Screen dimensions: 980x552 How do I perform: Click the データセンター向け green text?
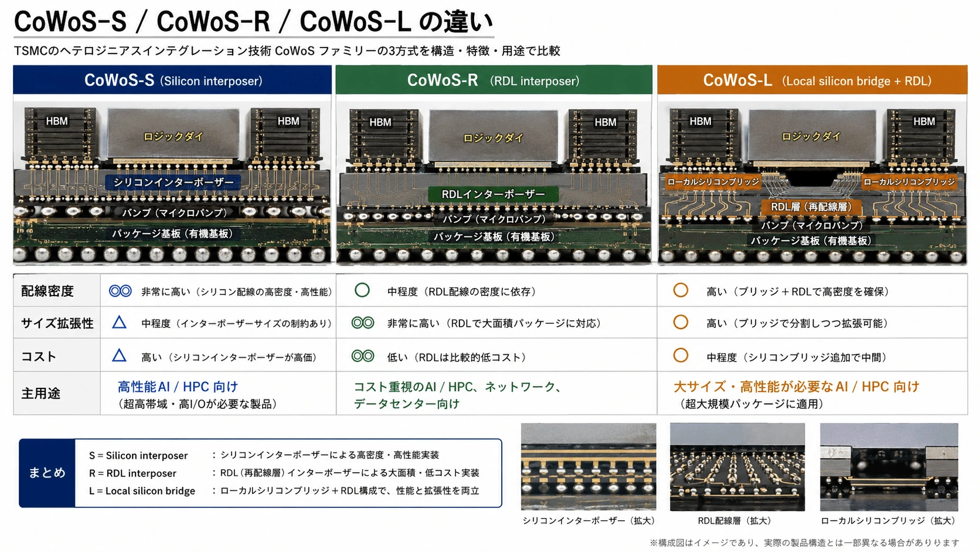(406, 404)
